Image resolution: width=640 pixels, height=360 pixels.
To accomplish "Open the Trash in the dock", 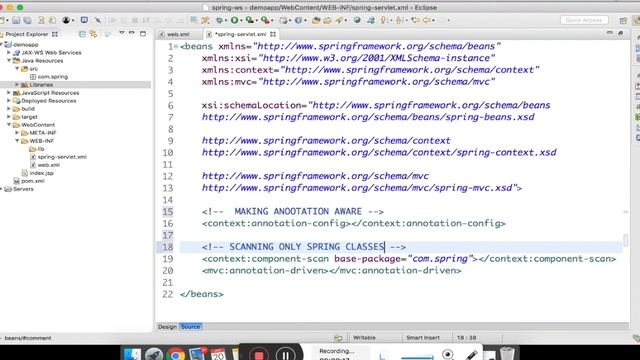I will pos(507,353).
